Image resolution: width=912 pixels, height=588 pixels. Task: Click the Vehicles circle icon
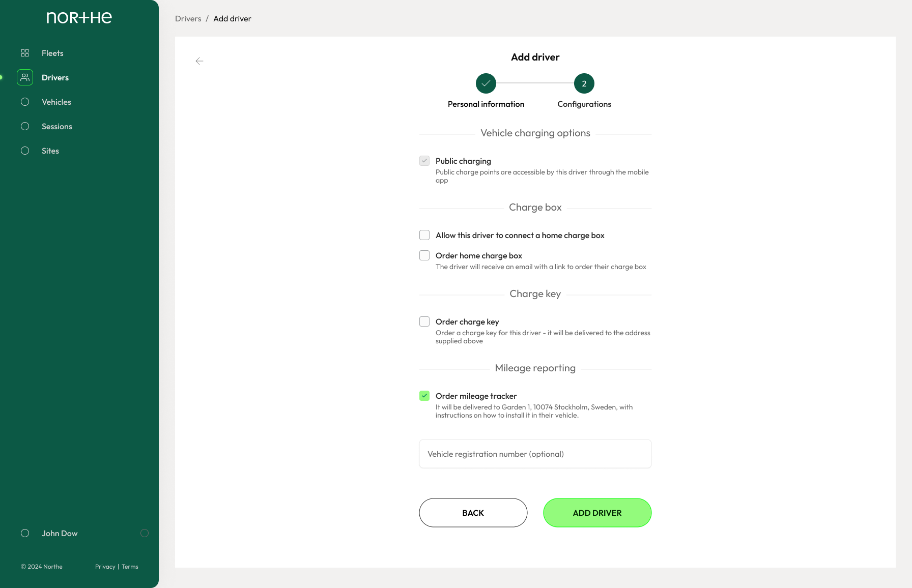click(x=25, y=102)
